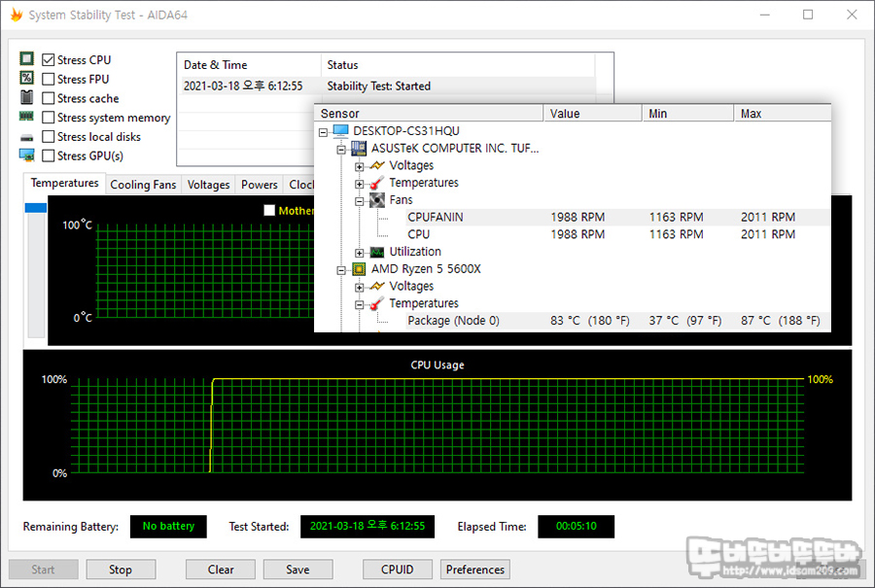Click the Clear button
The width and height of the screenshot is (875, 588).
(x=221, y=570)
